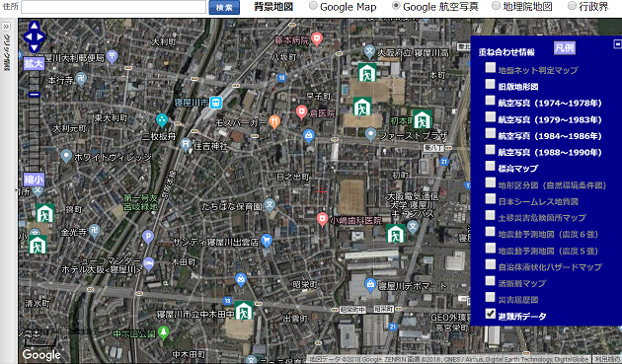Screen dimensions: 622x364
Task: Enable 航空写真（1979～1983年） overlay
Action: point(491,117)
